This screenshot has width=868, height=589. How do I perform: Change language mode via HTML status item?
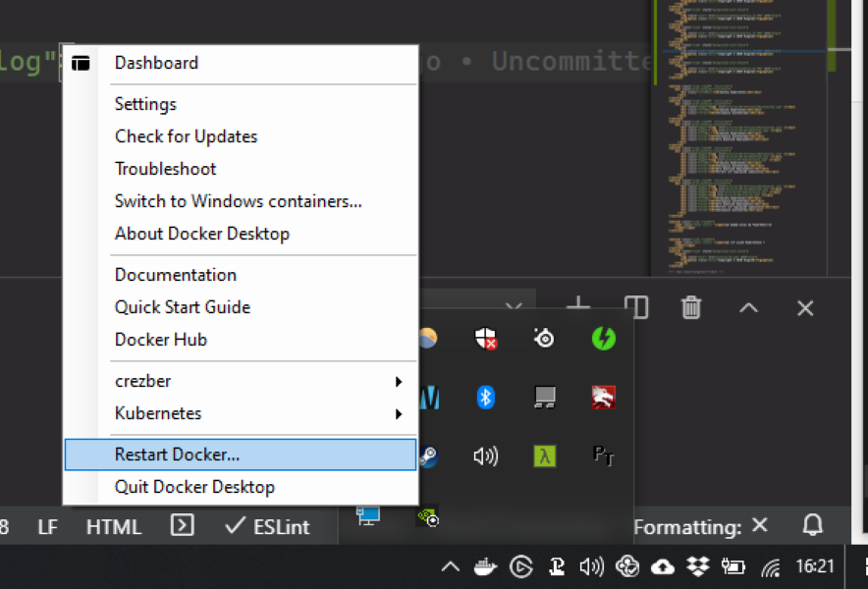tap(114, 526)
